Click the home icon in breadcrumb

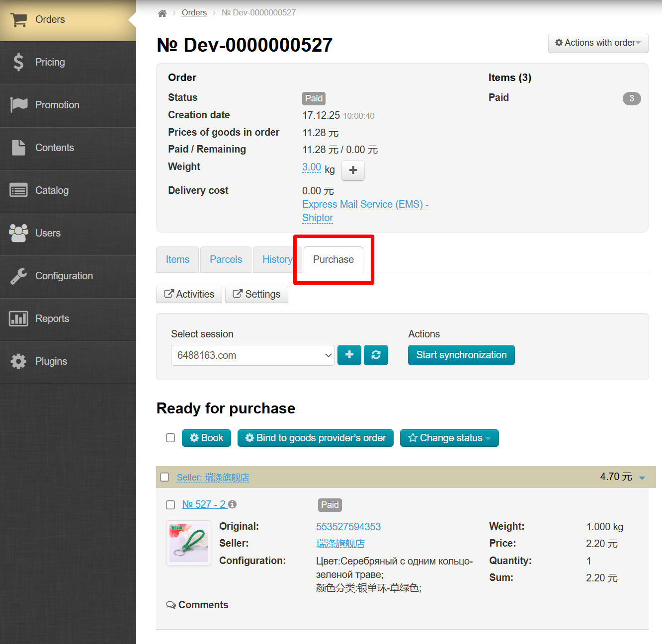(x=162, y=13)
